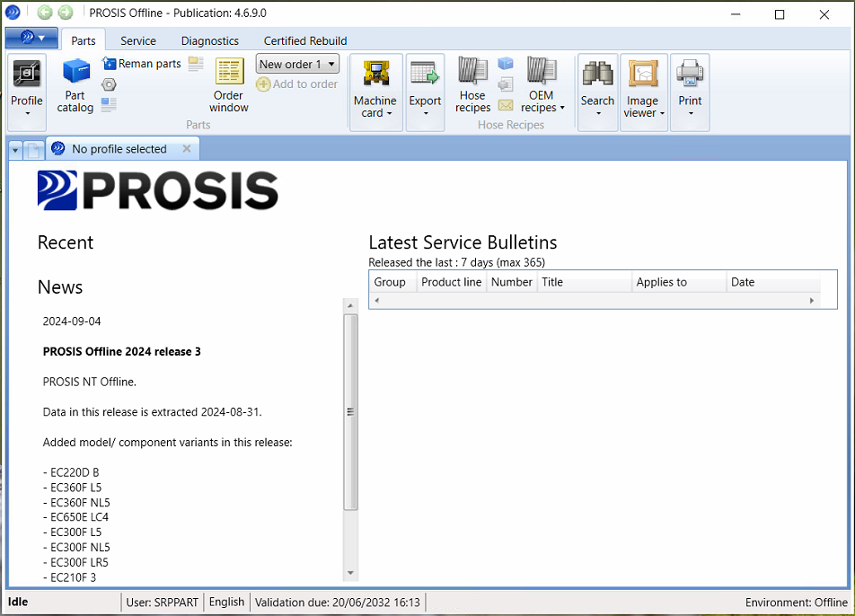This screenshot has width=855, height=616.
Task: Open the New order 1 dropdown
Action: pos(298,64)
